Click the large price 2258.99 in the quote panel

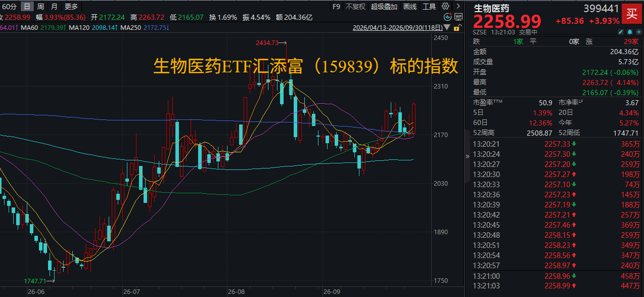pyautogui.click(x=507, y=22)
